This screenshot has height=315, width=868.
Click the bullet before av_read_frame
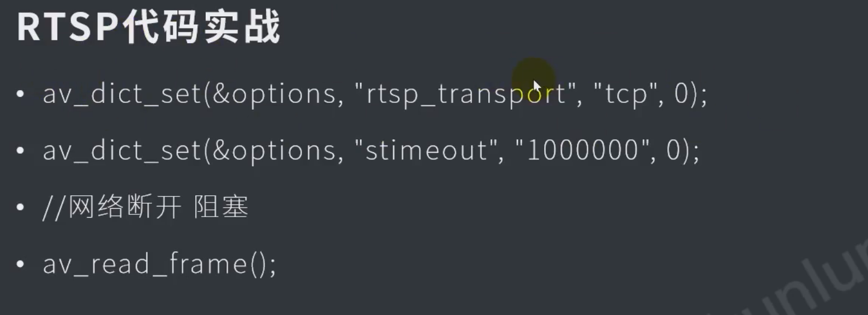(x=21, y=264)
